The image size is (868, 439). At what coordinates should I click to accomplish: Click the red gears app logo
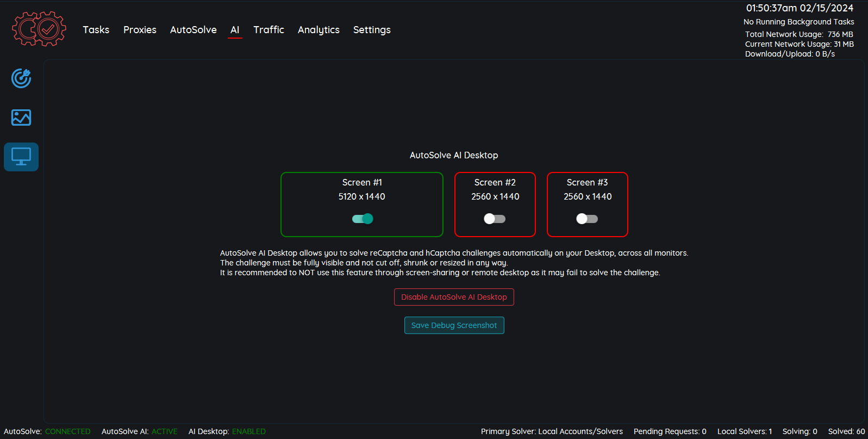point(39,29)
